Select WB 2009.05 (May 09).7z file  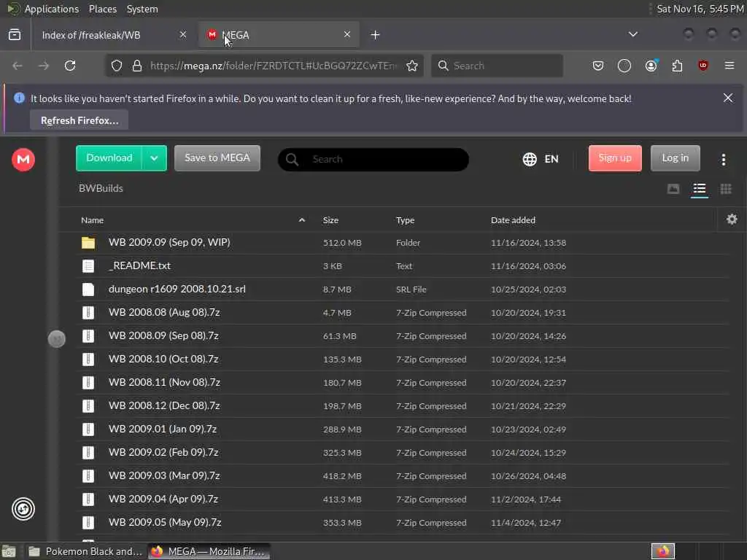point(403,523)
